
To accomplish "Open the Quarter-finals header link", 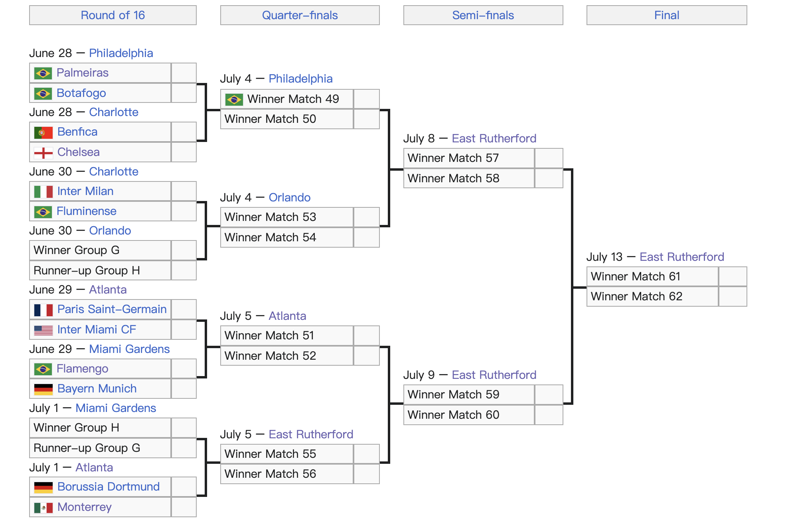I will (x=300, y=15).
